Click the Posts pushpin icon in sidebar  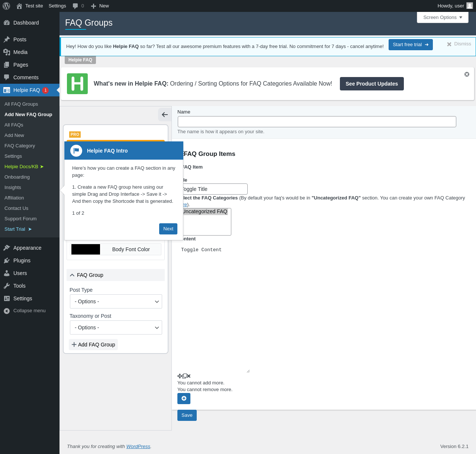click(7, 39)
